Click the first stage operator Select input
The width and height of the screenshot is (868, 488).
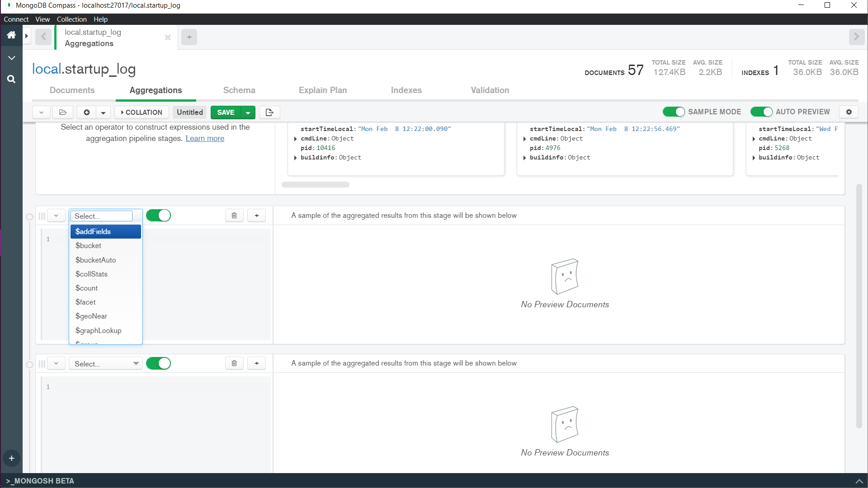tap(102, 216)
